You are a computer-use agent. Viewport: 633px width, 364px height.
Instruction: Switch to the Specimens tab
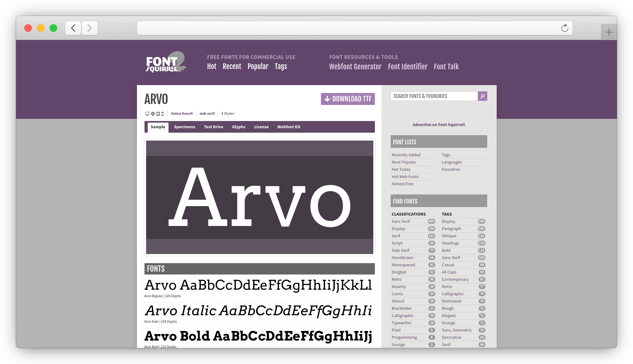185,127
